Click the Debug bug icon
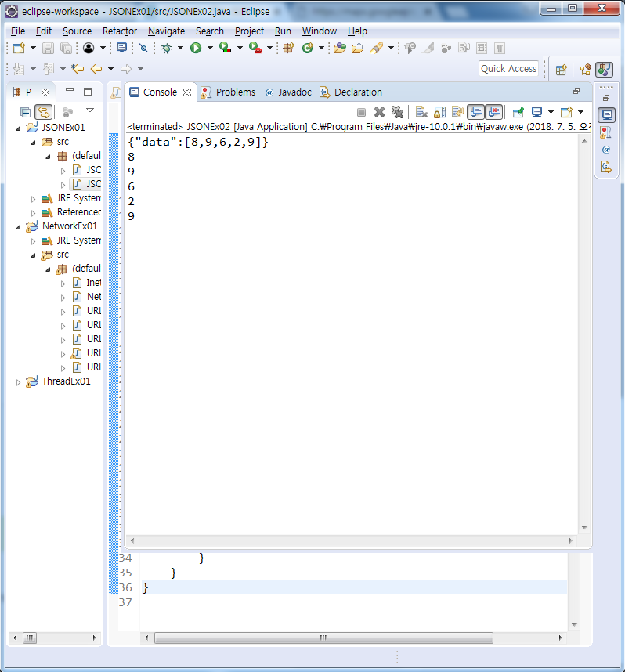Viewport: 625px width, 672px height. pos(167,48)
